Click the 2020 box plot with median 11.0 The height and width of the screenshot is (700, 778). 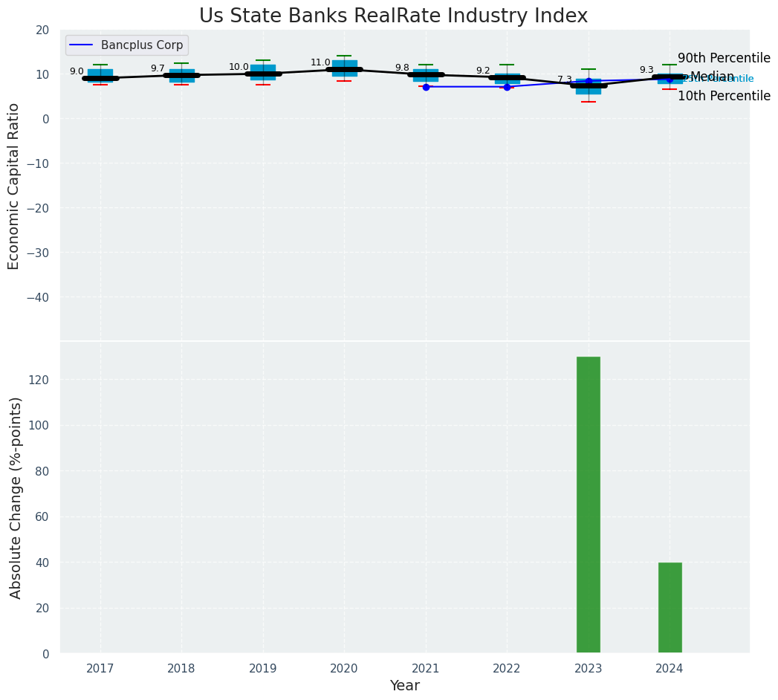coord(344,69)
